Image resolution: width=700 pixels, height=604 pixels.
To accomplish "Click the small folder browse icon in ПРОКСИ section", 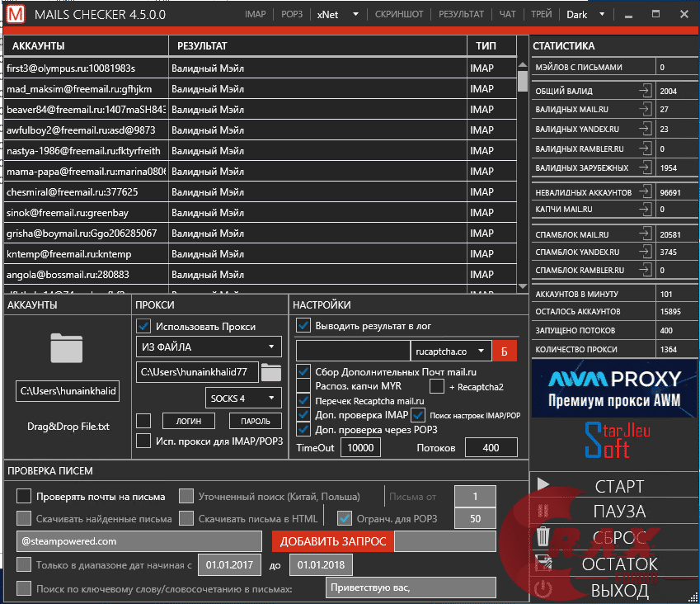I will (272, 371).
